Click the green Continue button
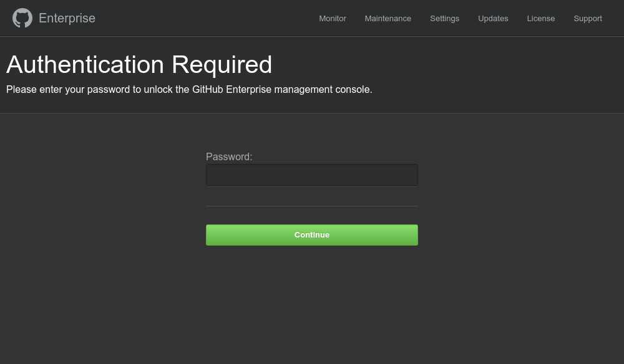Image resolution: width=624 pixels, height=364 pixels. pos(311,235)
